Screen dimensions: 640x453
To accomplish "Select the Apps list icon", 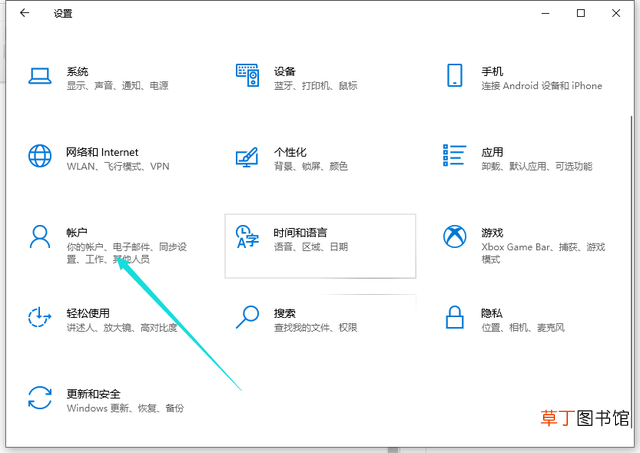I will [x=454, y=155].
